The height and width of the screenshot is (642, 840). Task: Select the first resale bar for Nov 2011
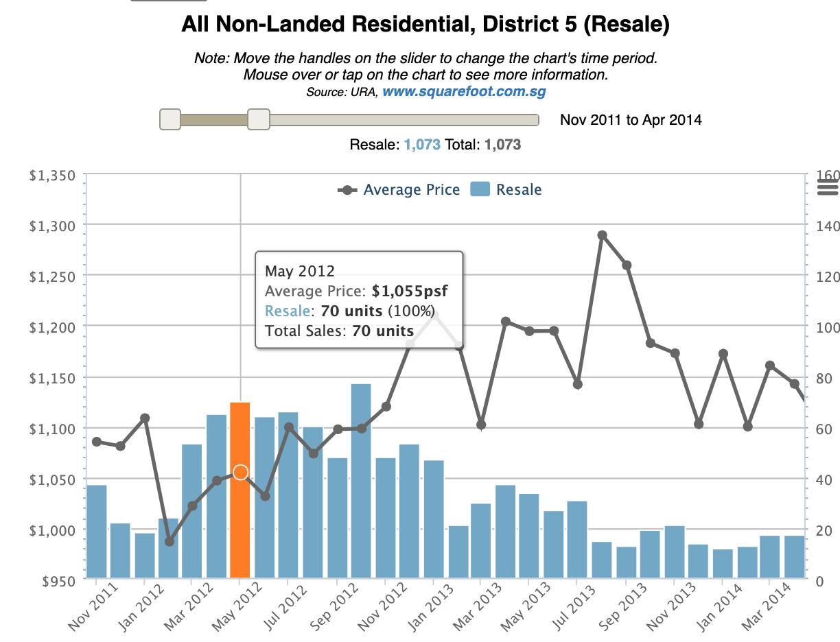pyautogui.click(x=97, y=532)
